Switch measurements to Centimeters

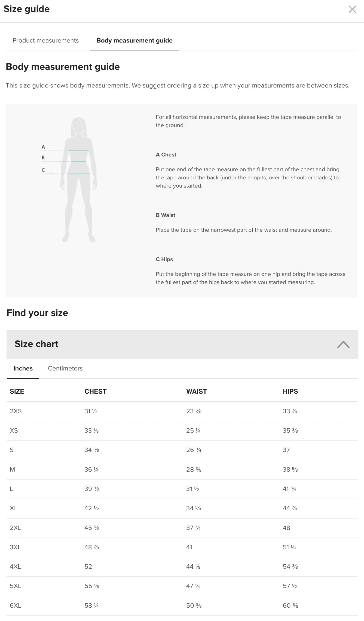tap(65, 368)
